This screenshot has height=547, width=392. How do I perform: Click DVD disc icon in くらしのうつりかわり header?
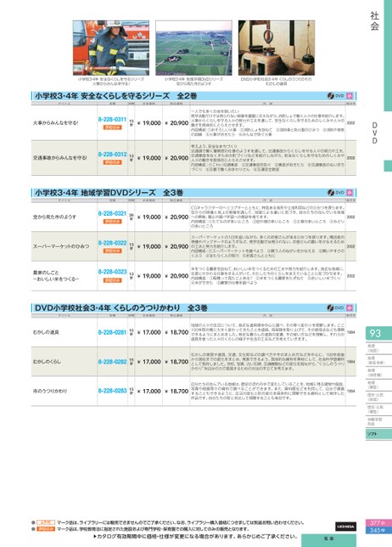coord(331,307)
